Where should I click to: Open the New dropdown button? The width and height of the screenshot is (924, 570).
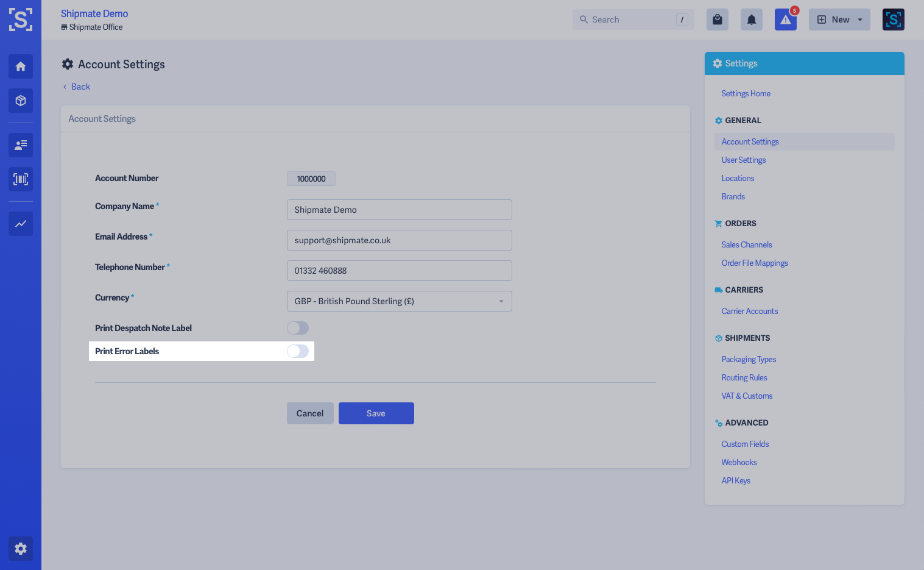tap(839, 20)
